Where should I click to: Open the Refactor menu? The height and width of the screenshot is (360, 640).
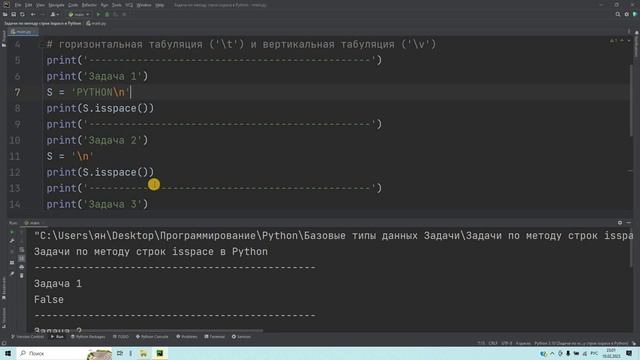pos(89,5)
